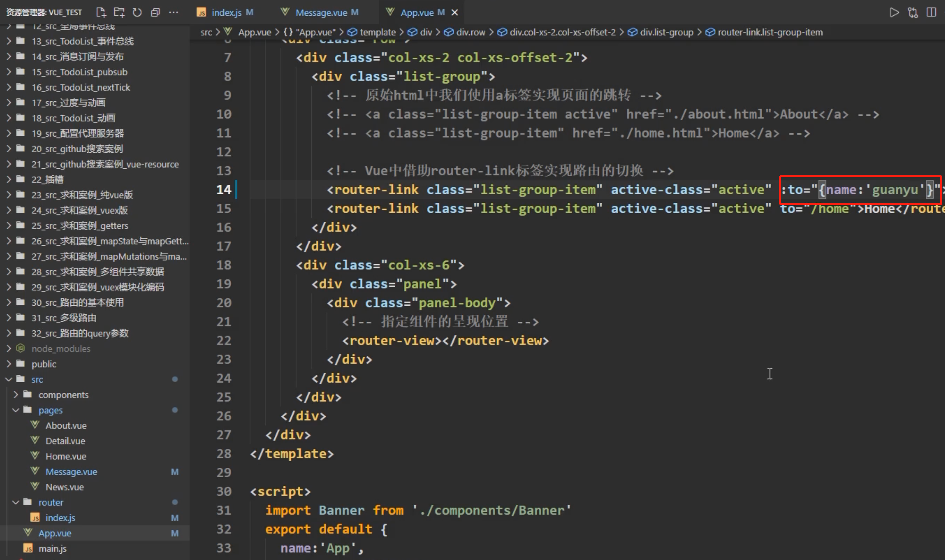945x560 pixels.
Task: Split the editor to the right
Action: point(931,12)
